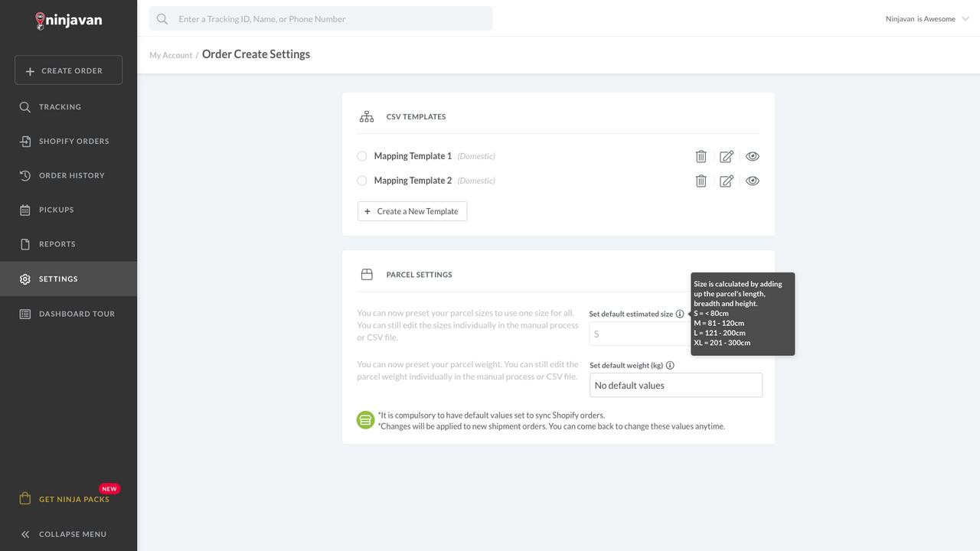Preview Mapping Template 2 with eye icon
Image resolution: width=980 pixels, height=551 pixels.
coord(753,181)
